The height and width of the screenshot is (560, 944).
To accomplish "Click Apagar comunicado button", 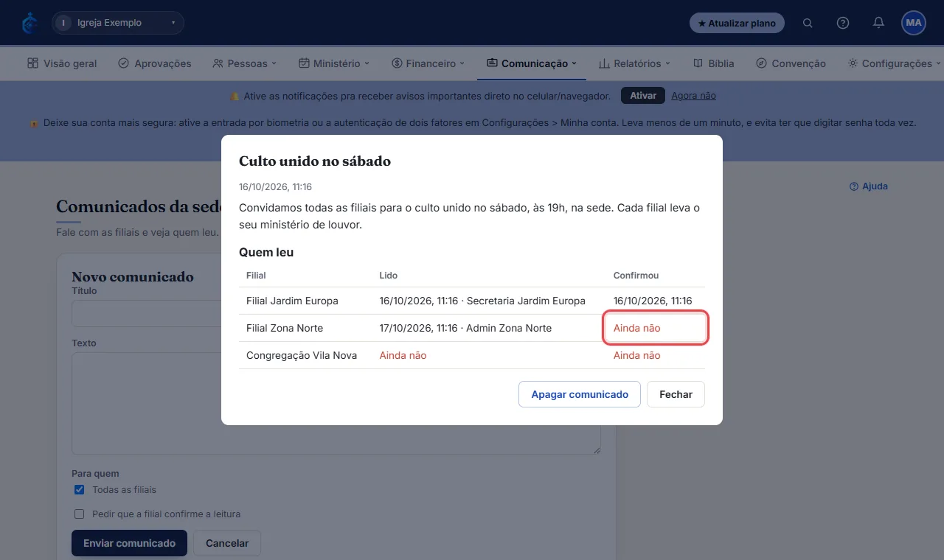I will click(580, 394).
